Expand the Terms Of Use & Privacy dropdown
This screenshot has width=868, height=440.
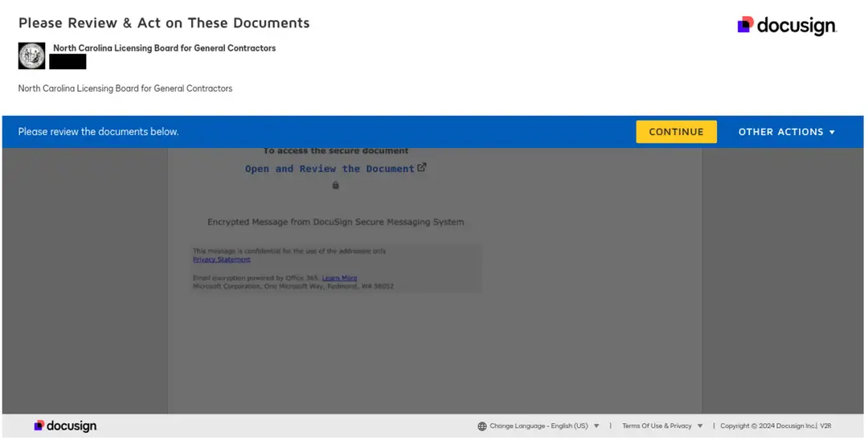[x=662, y=426]
